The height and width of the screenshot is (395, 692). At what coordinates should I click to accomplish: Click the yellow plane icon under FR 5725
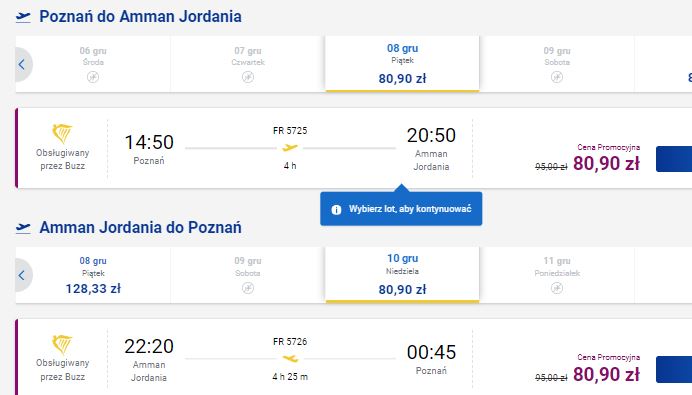290,148
